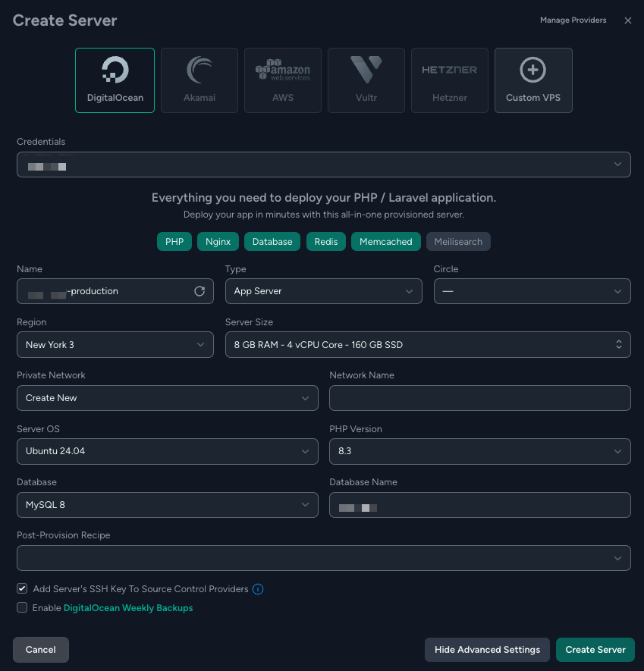Screen dimensions: 644x671
Task: Click the Create Server button
Action: (x=595, y=650)
